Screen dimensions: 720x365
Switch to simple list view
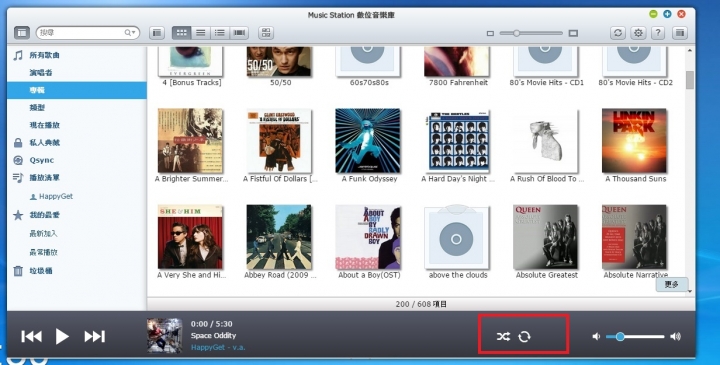tap(201, 33)
